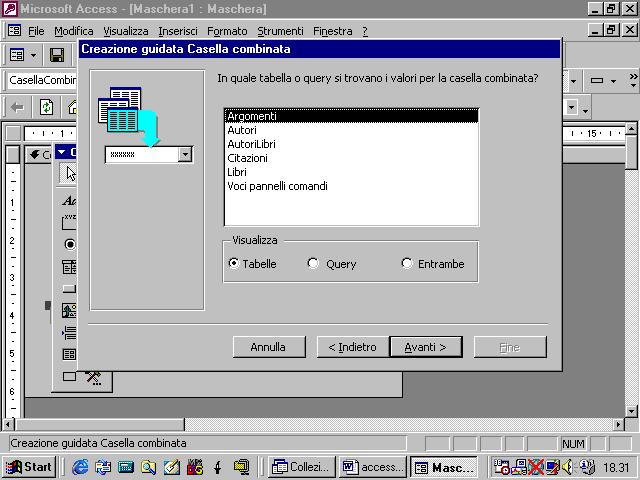Click the horizontal scrollbar right arrow

tap(619, 424)
